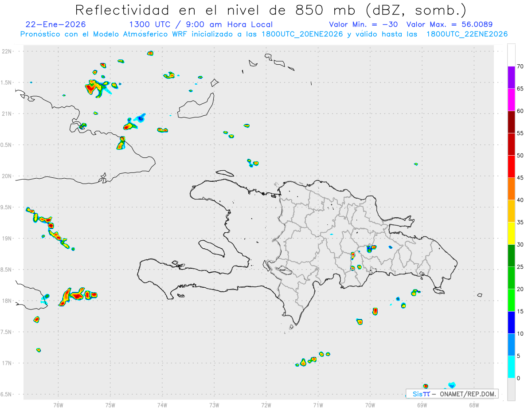Click the colorbar tick label '15'
This screenshot has height=411, width=532.
pyautogui.click(x=520, y=311)
